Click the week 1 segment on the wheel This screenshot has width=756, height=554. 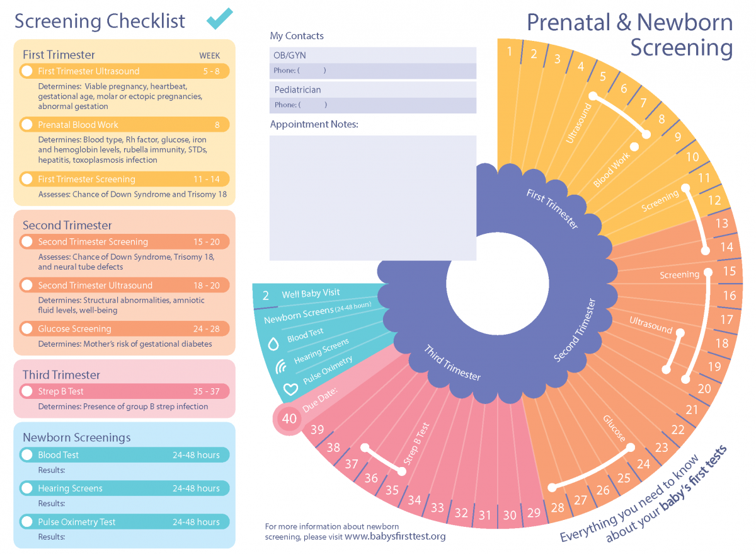tap(509, 52)
